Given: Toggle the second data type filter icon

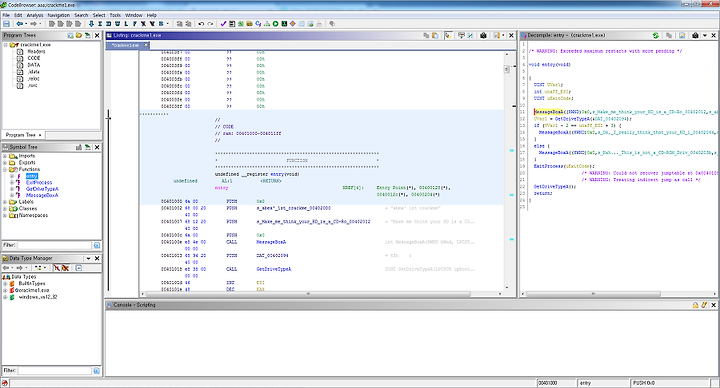Looking at the screenshot, I should click(65, 268).
